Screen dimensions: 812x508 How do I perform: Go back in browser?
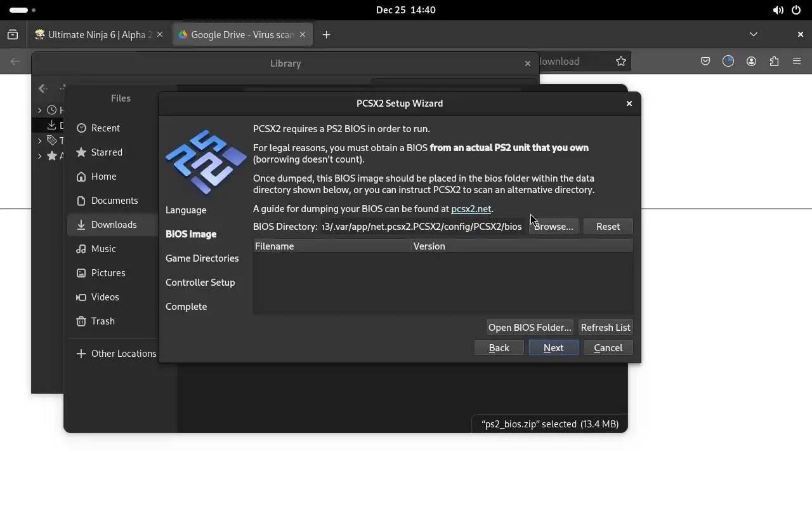(x=15, y=62)
